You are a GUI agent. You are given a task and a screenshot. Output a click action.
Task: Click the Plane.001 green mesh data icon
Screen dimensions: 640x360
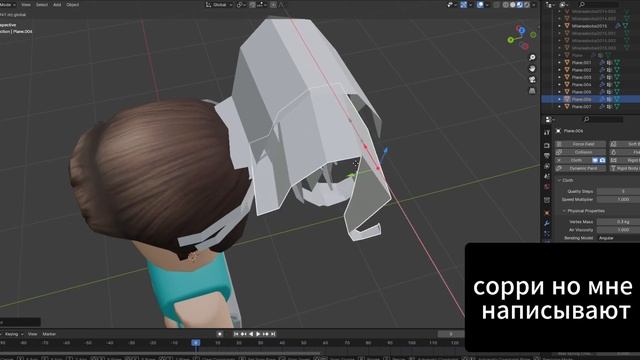coord(617,63)
